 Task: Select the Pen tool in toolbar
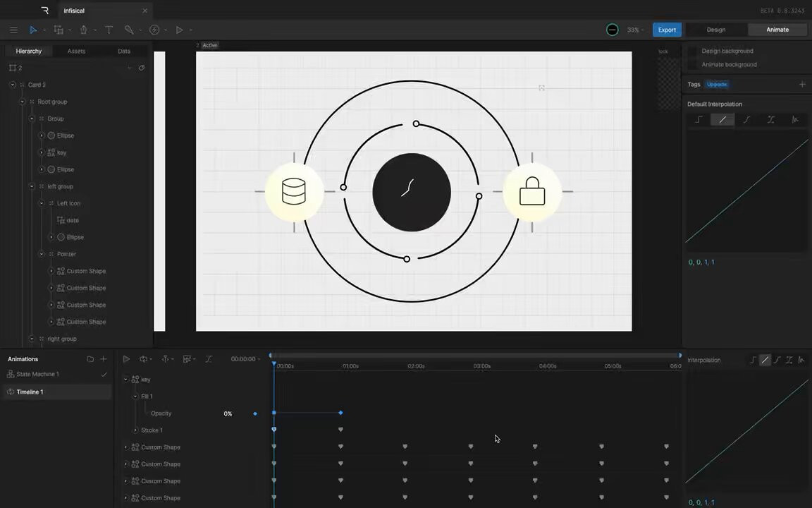pos(84,30)
